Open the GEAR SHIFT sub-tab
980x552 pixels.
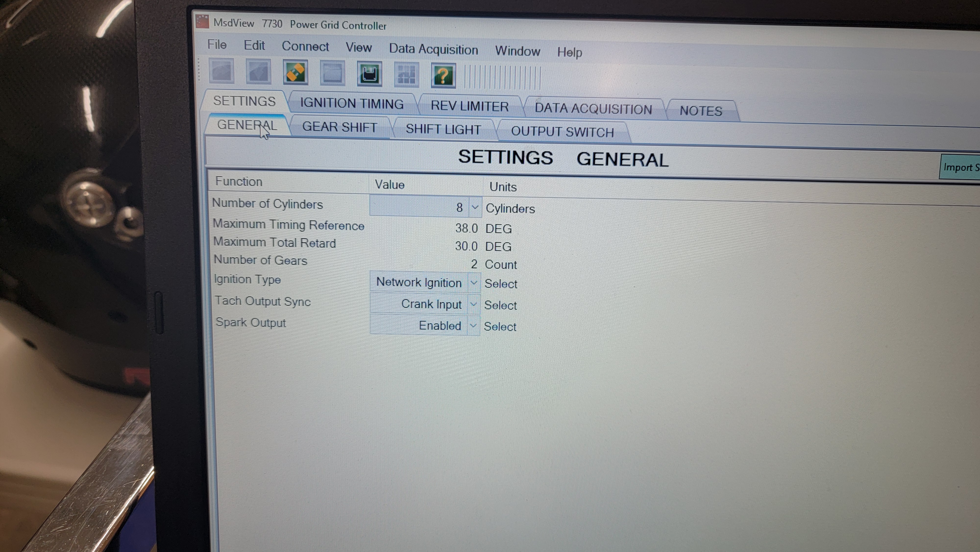pos(340,127)
